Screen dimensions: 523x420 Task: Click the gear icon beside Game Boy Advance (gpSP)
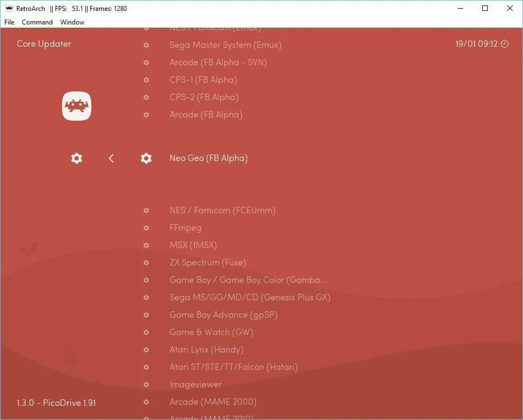click(146, 315)
